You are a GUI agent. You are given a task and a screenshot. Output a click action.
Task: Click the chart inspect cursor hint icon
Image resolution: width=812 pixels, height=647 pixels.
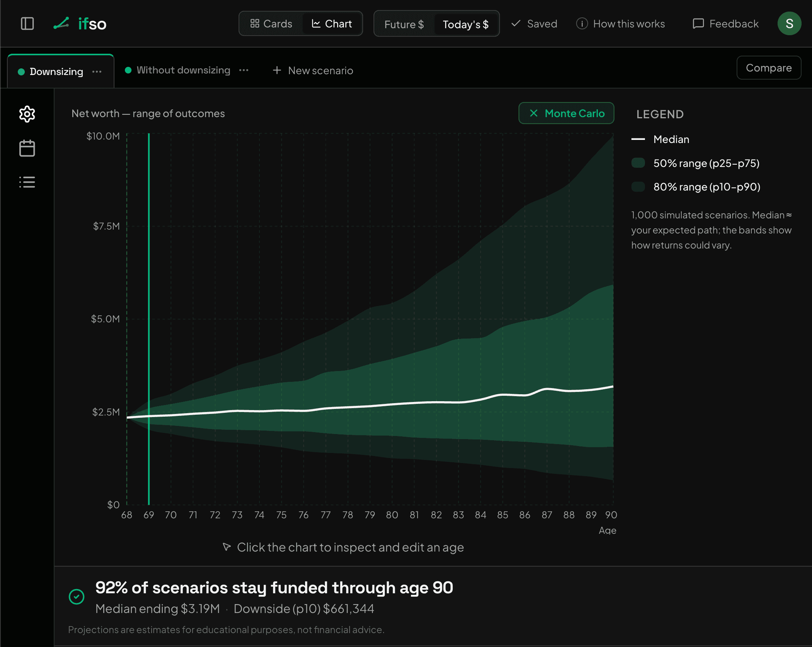tap(227, 547)
